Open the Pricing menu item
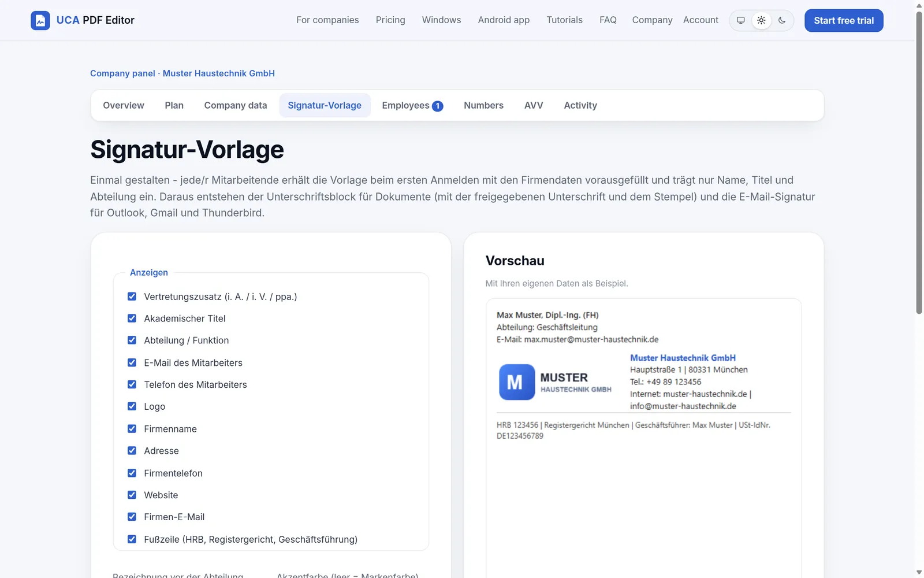The height and width of the screenshot is (578, 924). (x=390, y=20)
